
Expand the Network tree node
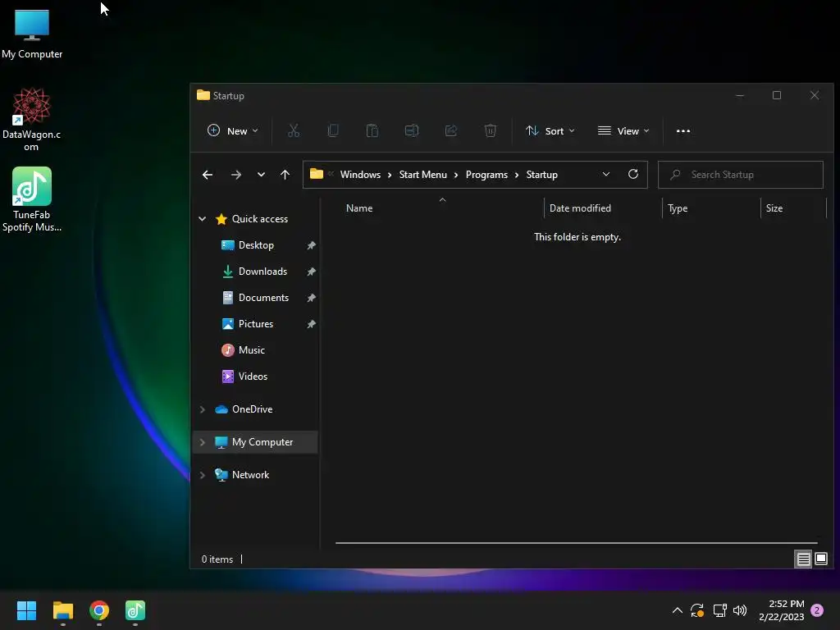(x=202, y=475)
